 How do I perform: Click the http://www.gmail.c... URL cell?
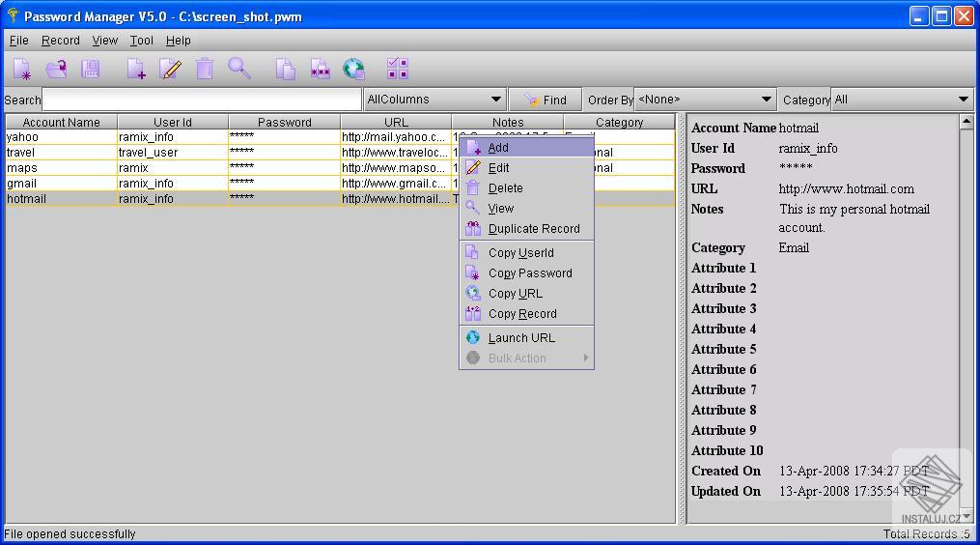click(x=396, y=184)
